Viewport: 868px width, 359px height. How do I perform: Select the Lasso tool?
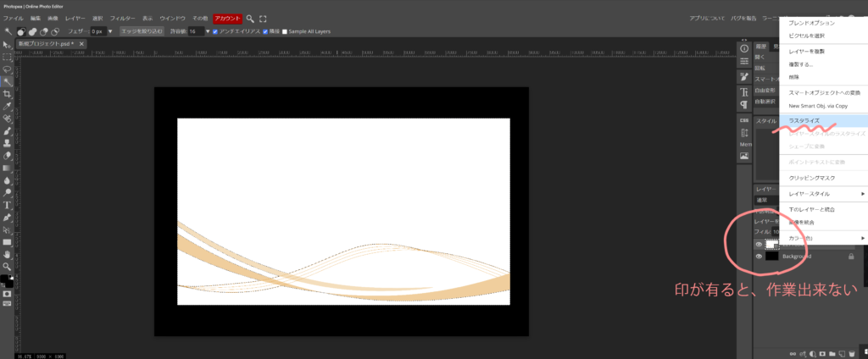[7, 69]
